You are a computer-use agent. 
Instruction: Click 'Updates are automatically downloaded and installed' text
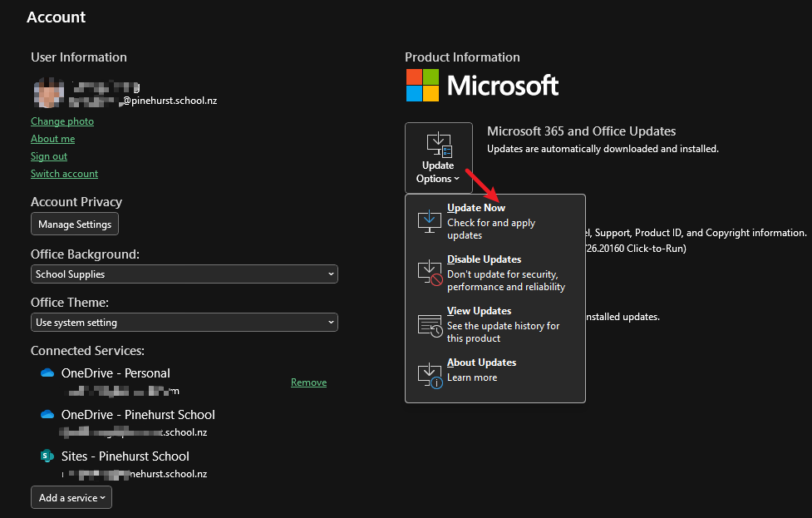coord(603,149)
